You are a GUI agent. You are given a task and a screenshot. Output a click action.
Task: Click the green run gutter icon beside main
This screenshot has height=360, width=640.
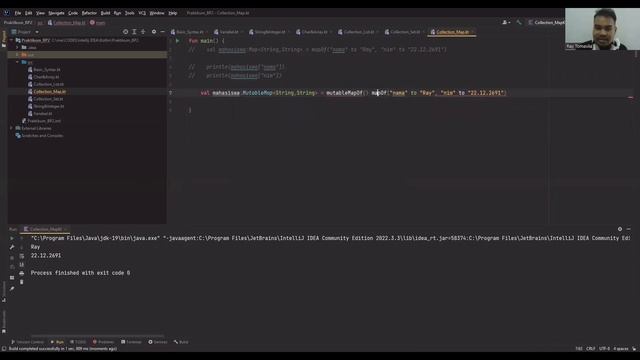click(177, 41)
